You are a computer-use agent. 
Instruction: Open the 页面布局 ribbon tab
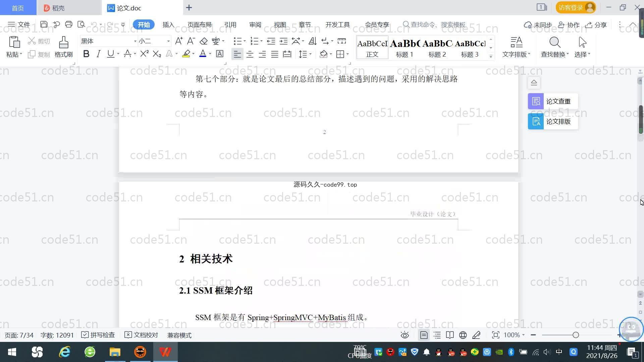[x=199, y=25]
